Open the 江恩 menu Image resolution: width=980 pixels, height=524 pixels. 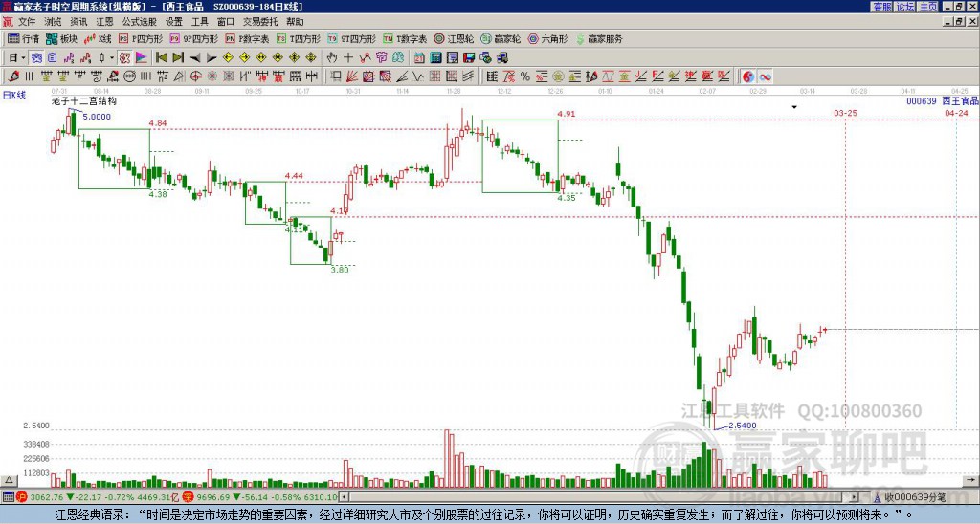104,22
